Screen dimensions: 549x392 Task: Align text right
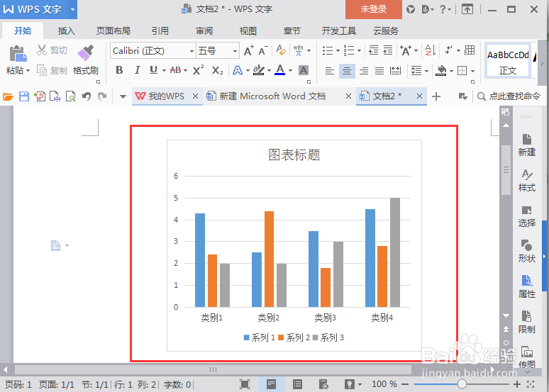(364, 71)
